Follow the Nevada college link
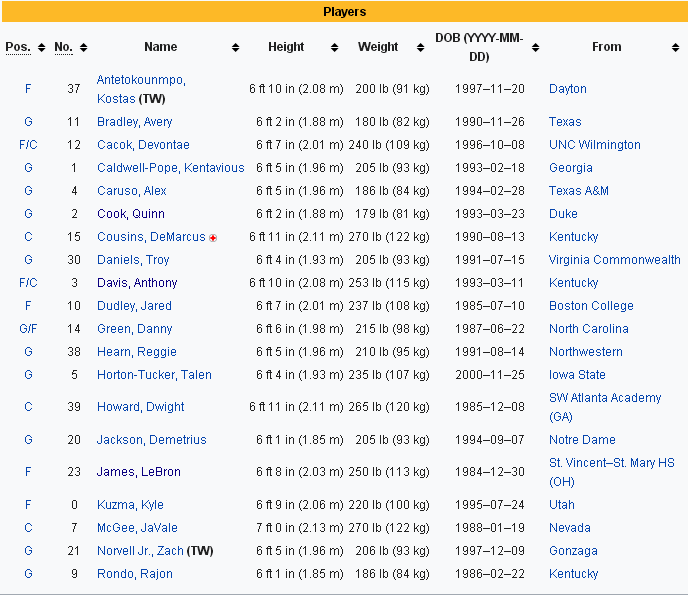The width and height of the screenshot is (688, 602). point(570,528)
